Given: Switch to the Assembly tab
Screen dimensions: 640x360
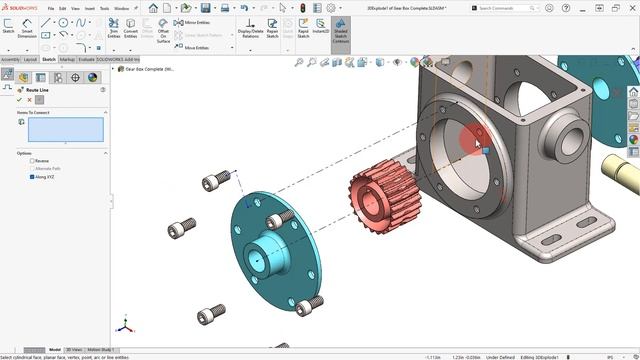Looking at the screenshot, I should [10, 60].
